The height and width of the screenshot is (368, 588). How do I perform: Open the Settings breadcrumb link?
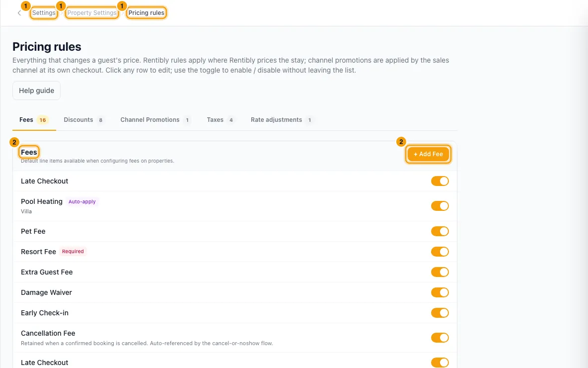pyautogui.click(x=44, y=13)
